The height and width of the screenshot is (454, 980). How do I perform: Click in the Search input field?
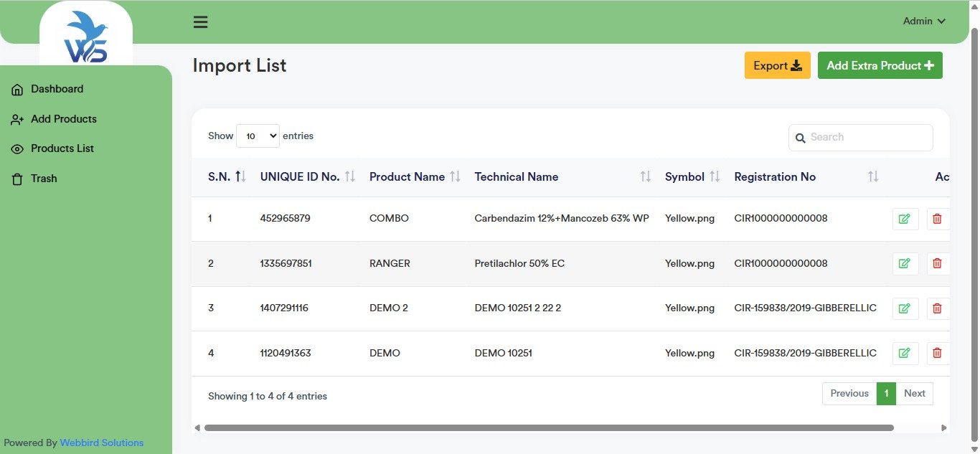tap(868, 138)
